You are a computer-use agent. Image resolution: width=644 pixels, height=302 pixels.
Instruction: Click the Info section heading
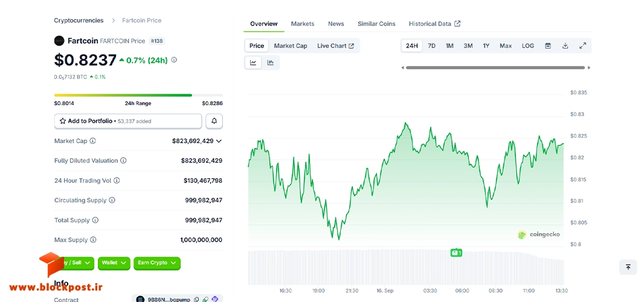click(x=61, y=283)
